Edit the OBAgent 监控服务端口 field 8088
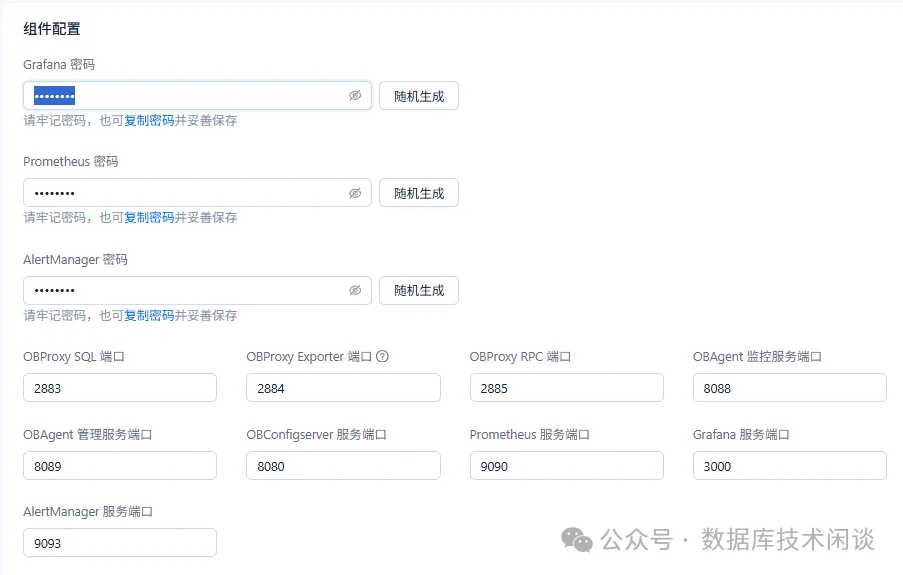 tap(790, 388)
